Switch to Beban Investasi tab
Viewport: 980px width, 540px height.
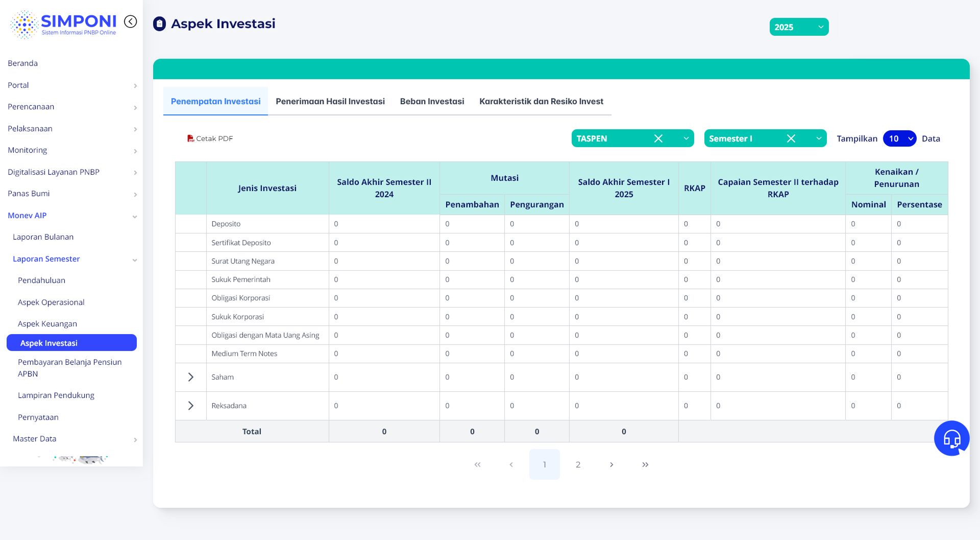432,101
